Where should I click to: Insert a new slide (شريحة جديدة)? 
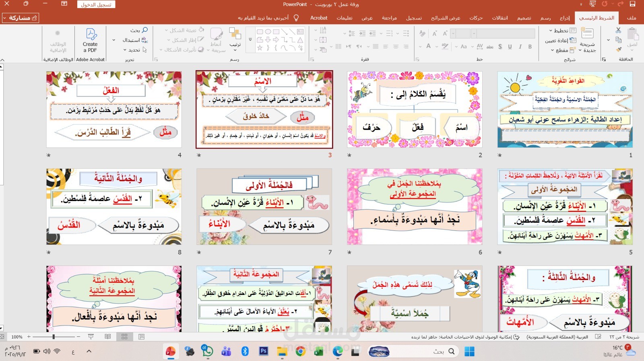588,39
